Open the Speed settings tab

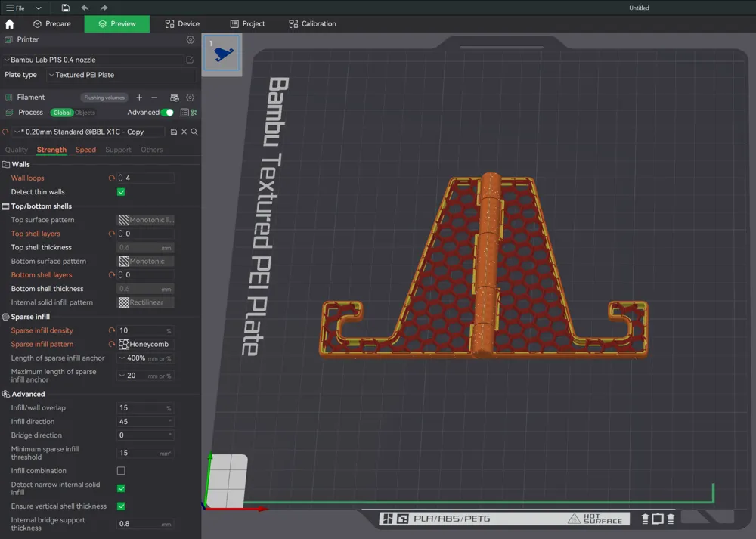coord(86,150)
